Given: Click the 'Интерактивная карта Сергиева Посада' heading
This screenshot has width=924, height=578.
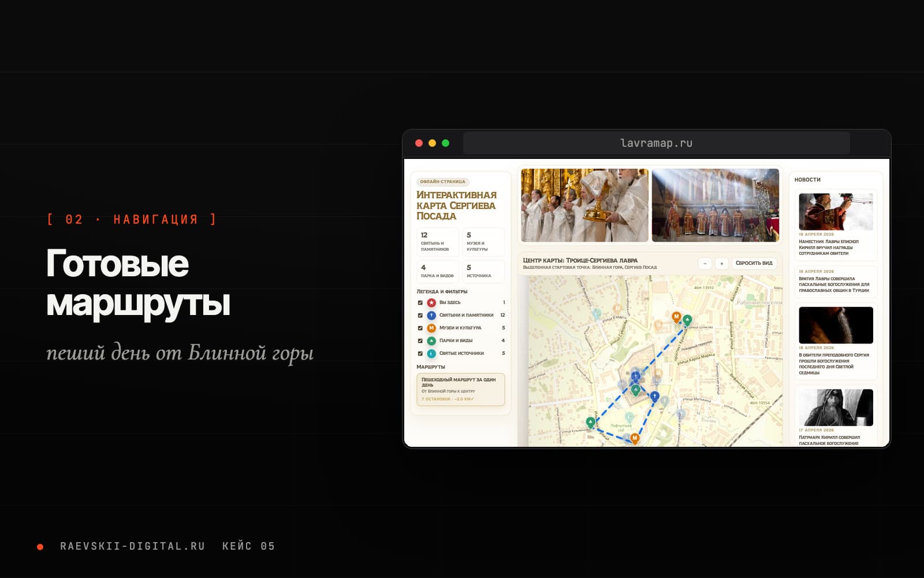Looking at the screenshot, I should [456, 206].
